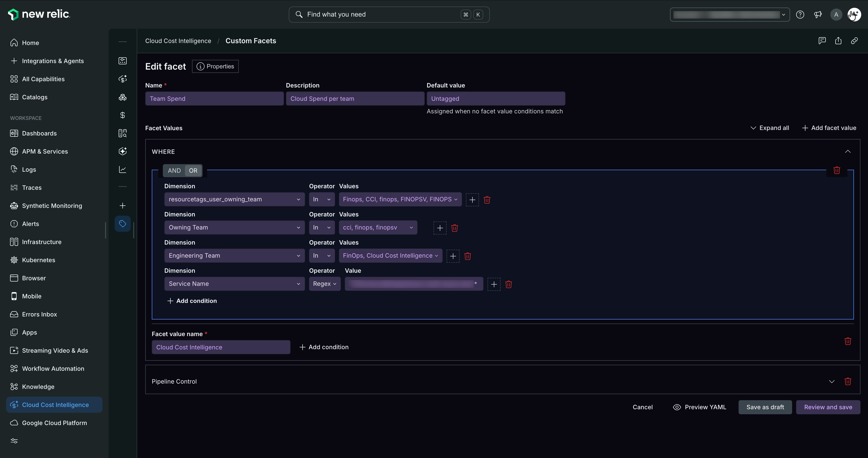Launch the New Relic AI assistant icon
This screenshot has height=458, width=868.
[854, 15]
